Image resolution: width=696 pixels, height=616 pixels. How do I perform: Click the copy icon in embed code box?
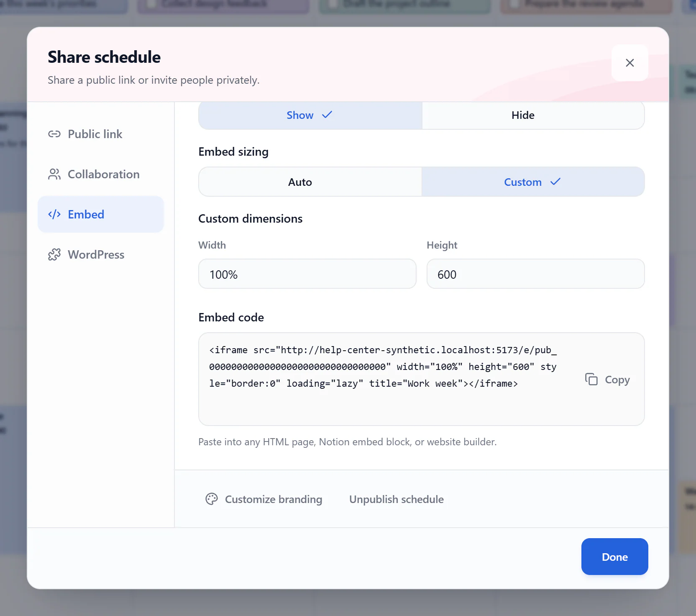click(591, 379)
